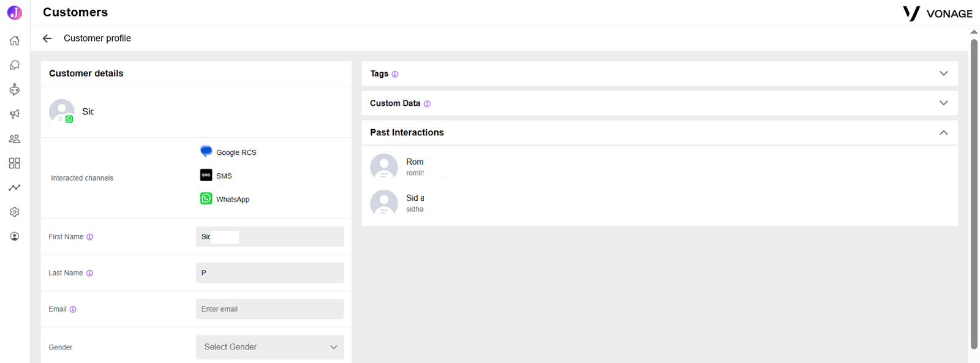Open the integrations grid icon
The width and height of the screenshot is (980, 363).
click(x=15, y=163)
